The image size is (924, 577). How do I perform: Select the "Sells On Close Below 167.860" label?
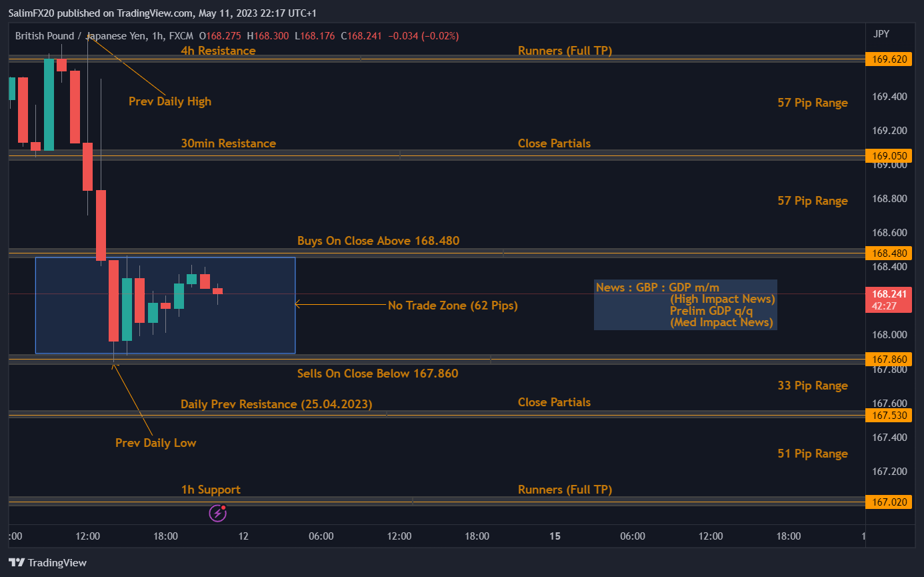tap(377, 374)
